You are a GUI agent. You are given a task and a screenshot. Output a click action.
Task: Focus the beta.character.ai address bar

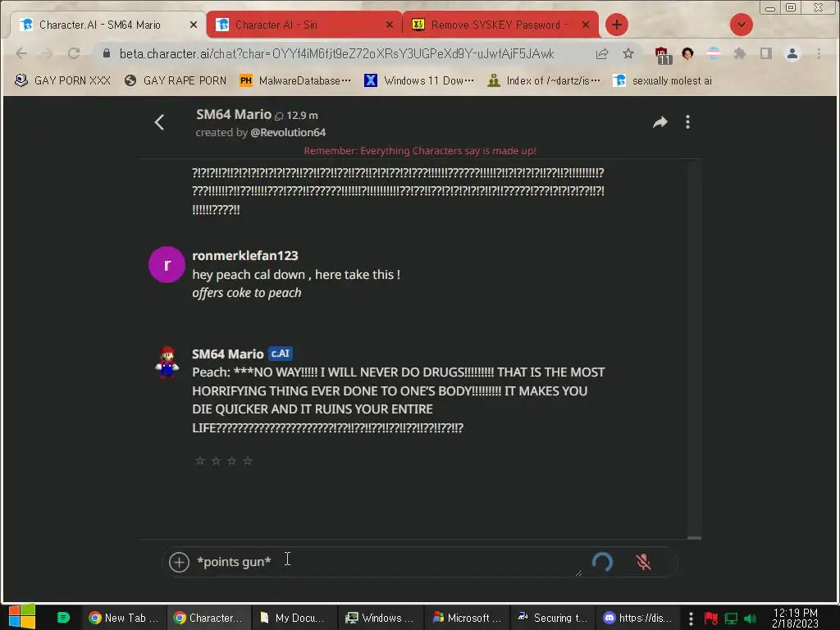tap(336, 53)
